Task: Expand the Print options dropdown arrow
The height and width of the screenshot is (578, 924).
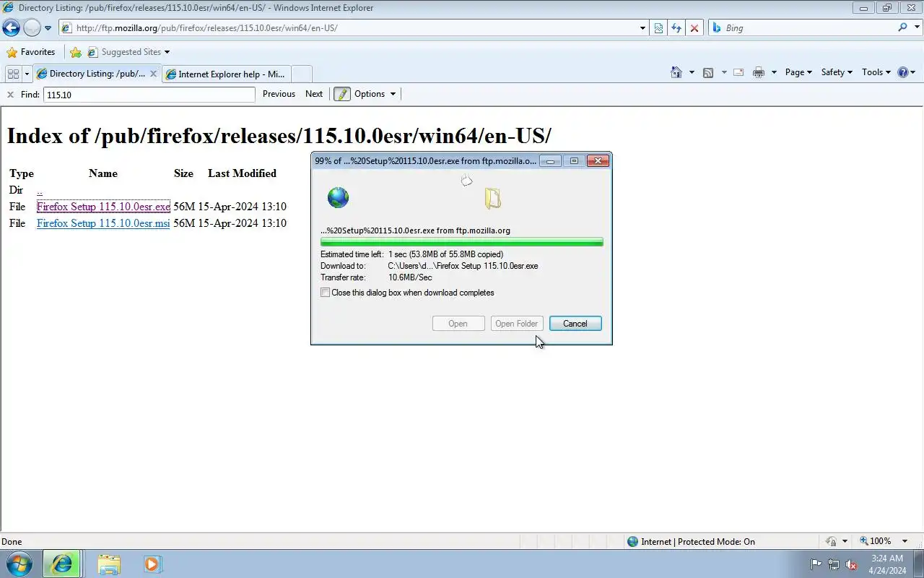Action: point(774,72)
